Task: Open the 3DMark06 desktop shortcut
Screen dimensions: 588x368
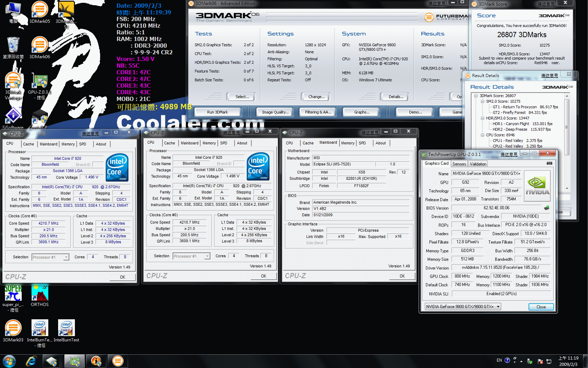Action: [x=40, y=48]
